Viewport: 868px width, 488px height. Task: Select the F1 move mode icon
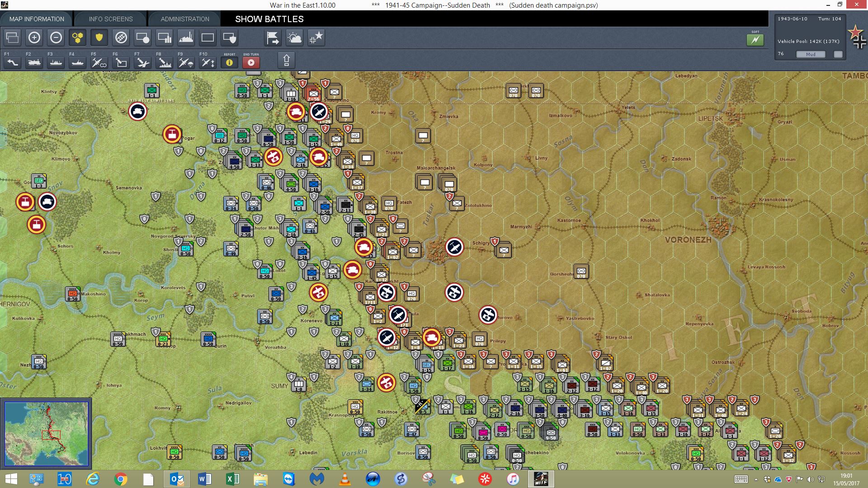coord(13,62)
